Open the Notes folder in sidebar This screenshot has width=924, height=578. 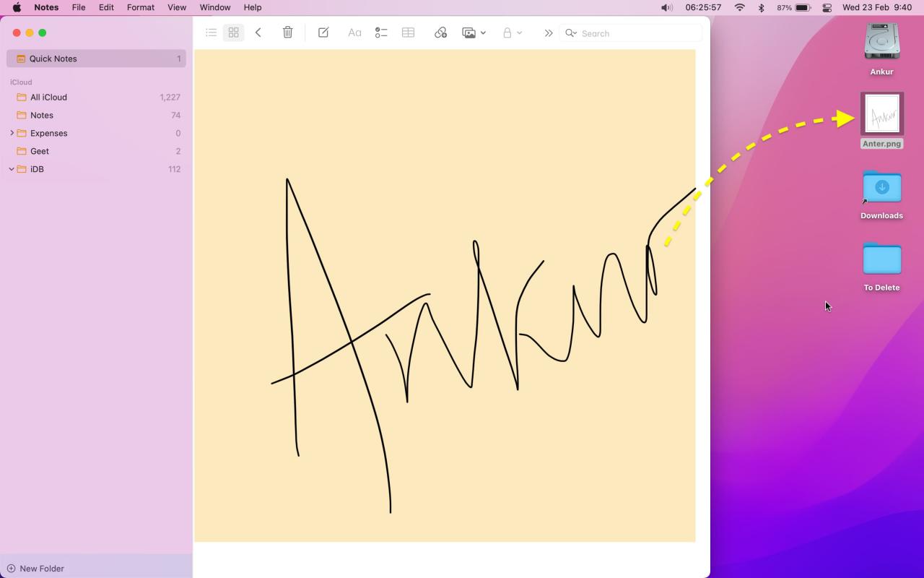click(x=96, y=115)
